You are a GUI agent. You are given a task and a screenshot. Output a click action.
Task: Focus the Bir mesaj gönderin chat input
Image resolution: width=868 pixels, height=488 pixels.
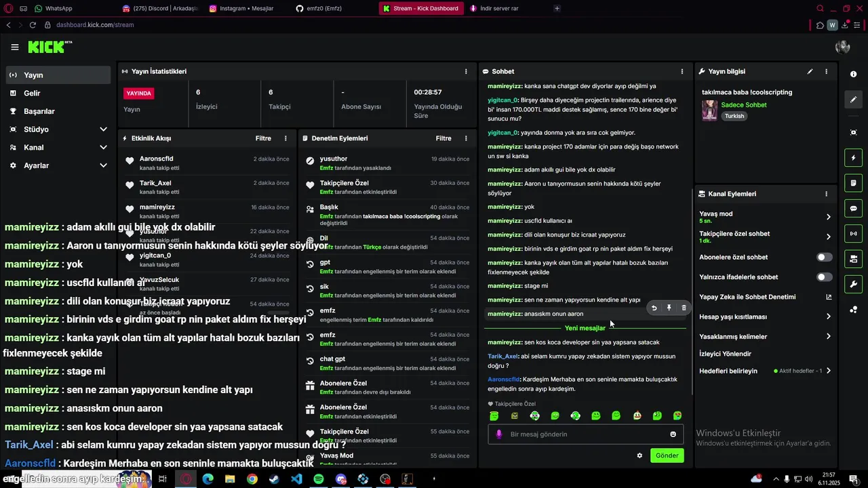pos(585,434)
